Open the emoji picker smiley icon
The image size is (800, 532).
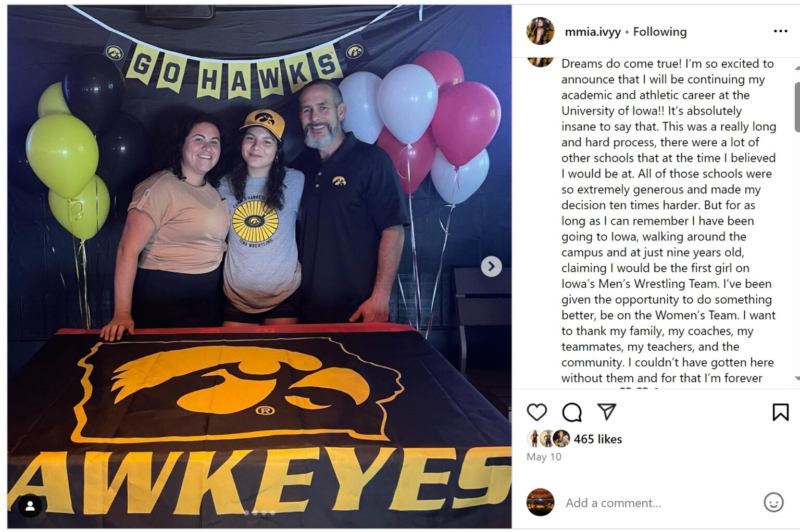coord(773,502)
